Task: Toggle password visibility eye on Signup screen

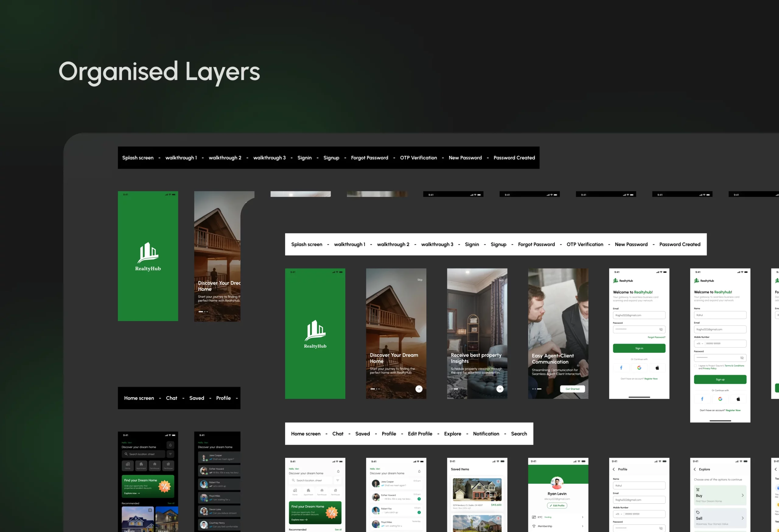Action: [742, 358]
